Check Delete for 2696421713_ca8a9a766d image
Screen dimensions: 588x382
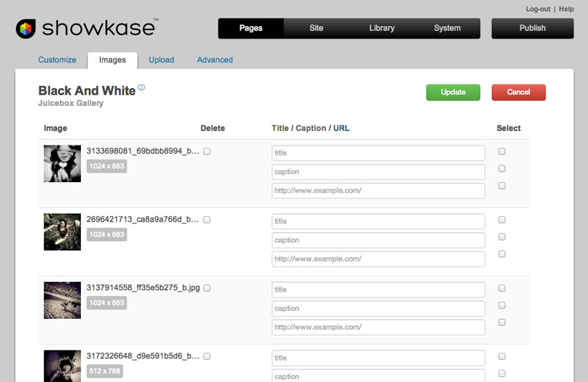[207, 220]
